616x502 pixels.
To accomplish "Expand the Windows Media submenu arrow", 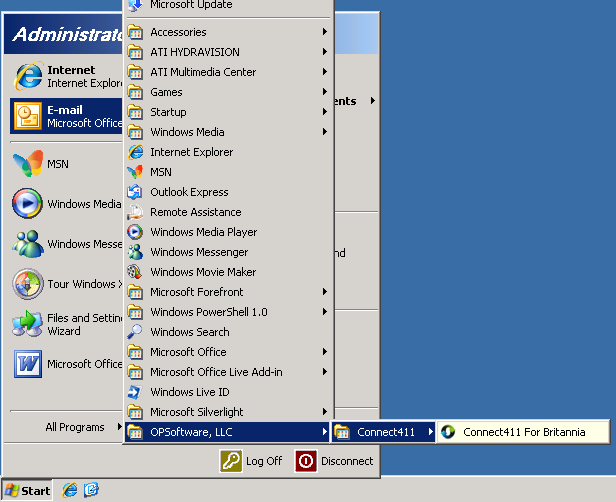I will click(325, 132).
